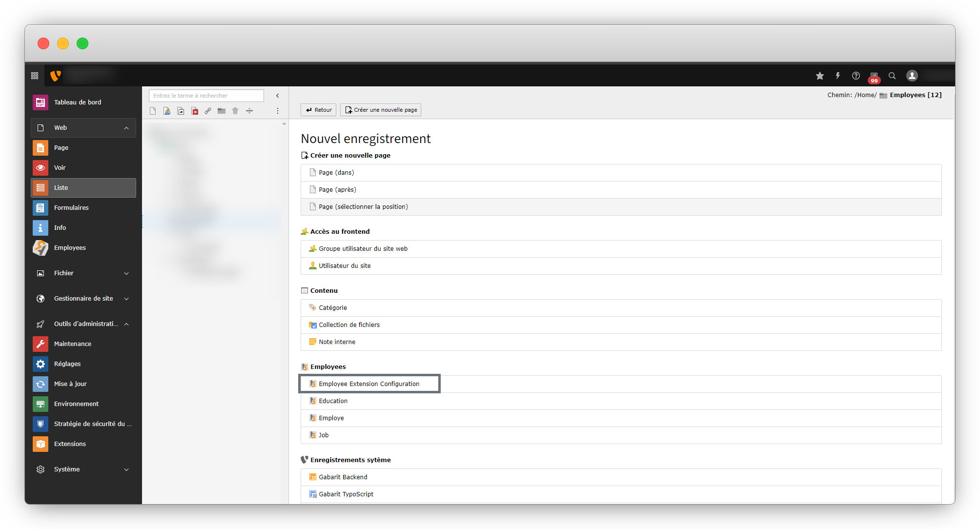Open the Maintenance module

point(73,344)
